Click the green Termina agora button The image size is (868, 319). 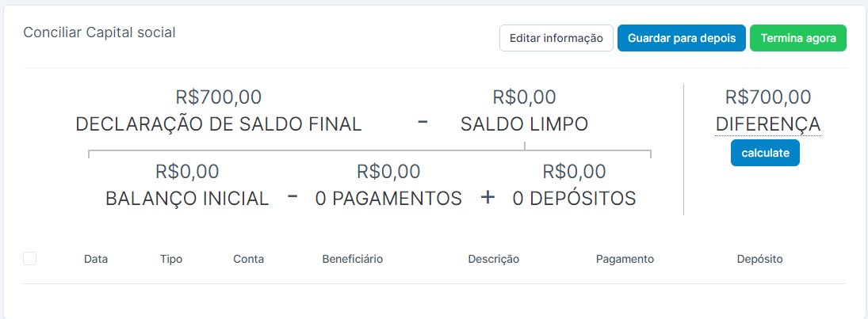click(797, 38)
